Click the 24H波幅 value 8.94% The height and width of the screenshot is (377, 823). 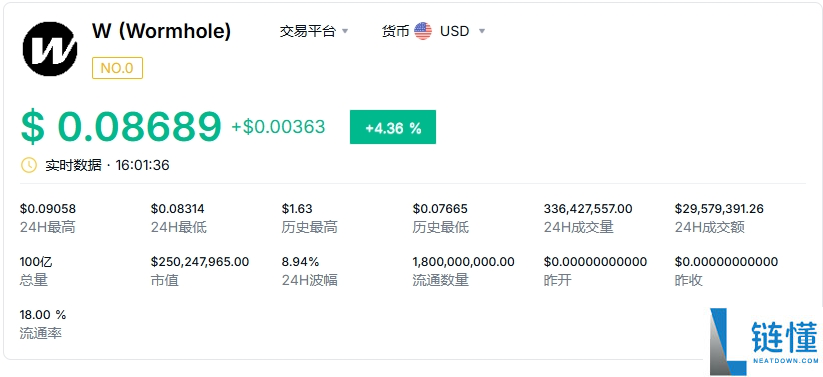300,261
